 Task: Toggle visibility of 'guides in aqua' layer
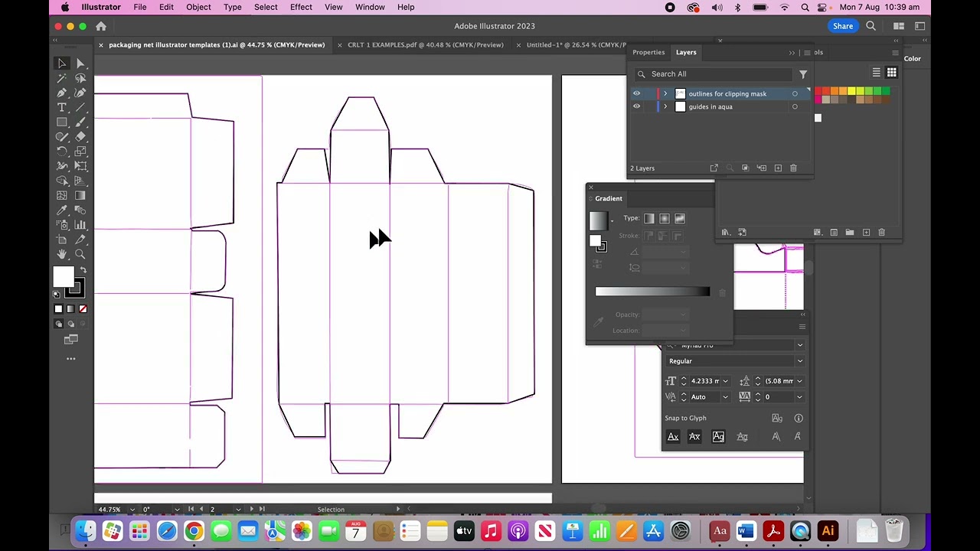[636, 106]
